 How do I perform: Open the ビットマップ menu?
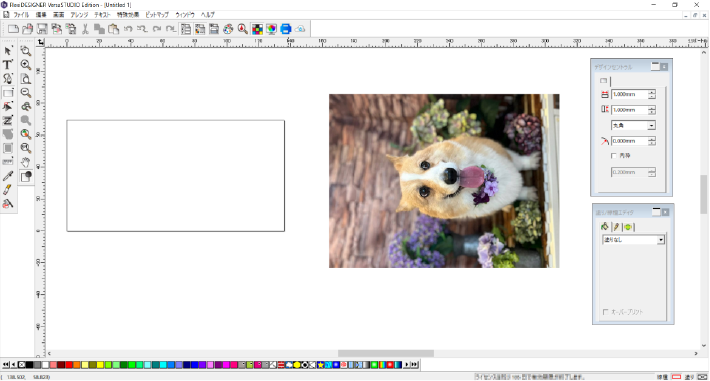[157, 14]
